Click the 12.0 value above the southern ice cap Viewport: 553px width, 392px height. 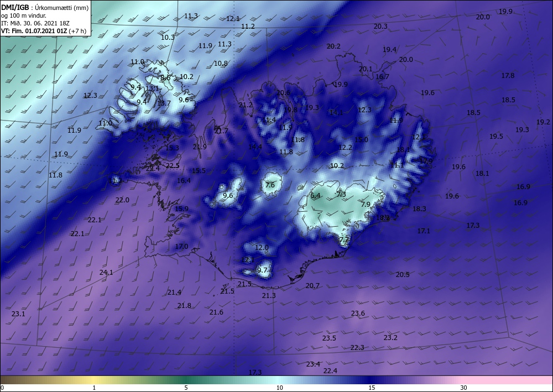262,248
